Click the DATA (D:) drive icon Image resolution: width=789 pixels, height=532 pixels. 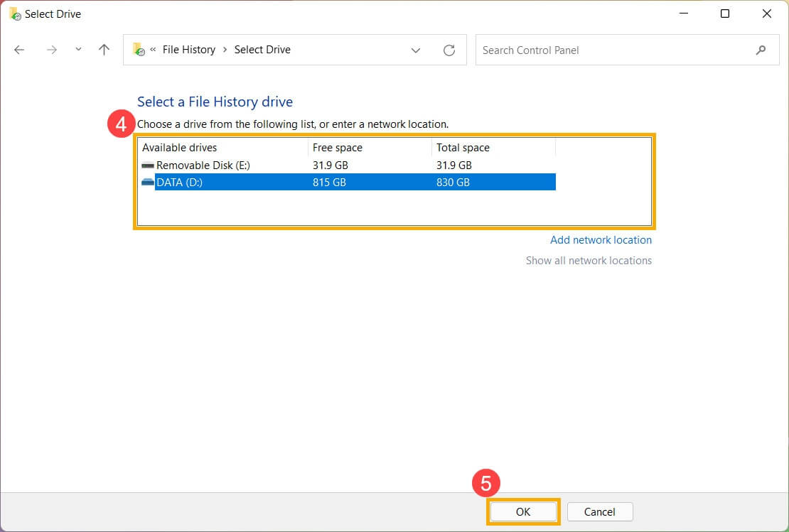tap(148, 183)
